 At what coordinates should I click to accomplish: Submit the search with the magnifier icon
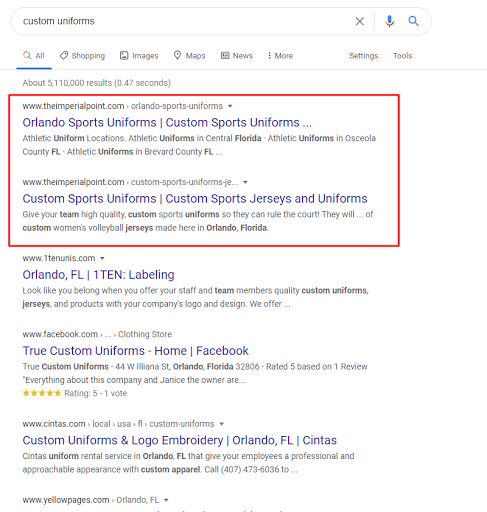click(413, 21)
